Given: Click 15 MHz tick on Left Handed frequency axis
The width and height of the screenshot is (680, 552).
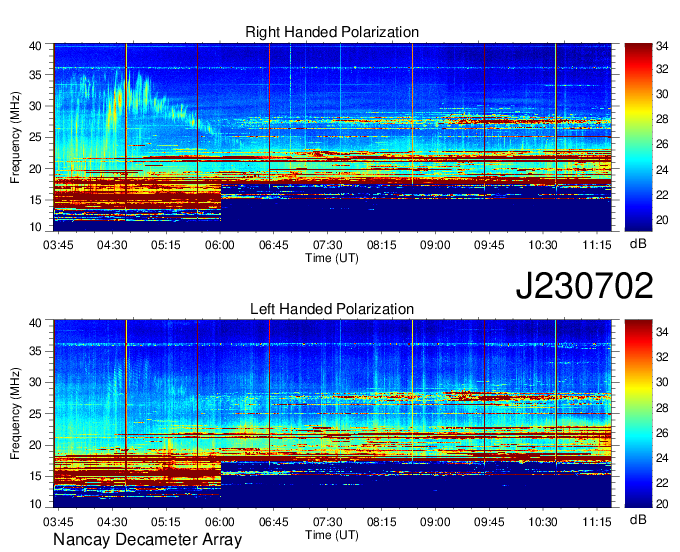Looking at the screenshot, I should tap(35, 476).
